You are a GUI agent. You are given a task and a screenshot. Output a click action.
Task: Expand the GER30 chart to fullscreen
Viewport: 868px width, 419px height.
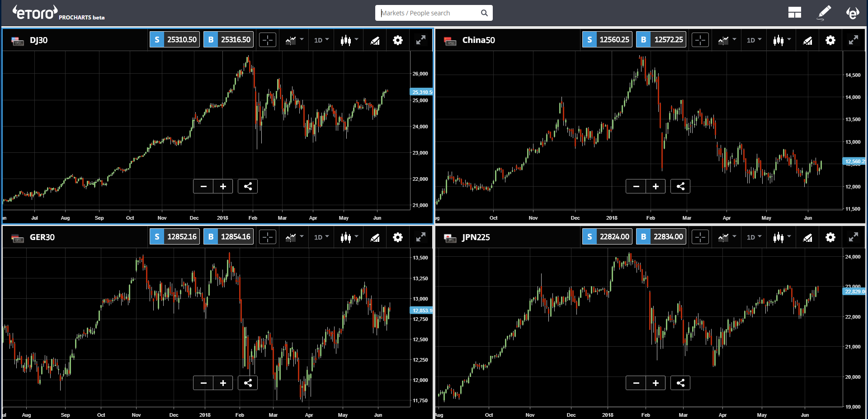pos(421,237)
